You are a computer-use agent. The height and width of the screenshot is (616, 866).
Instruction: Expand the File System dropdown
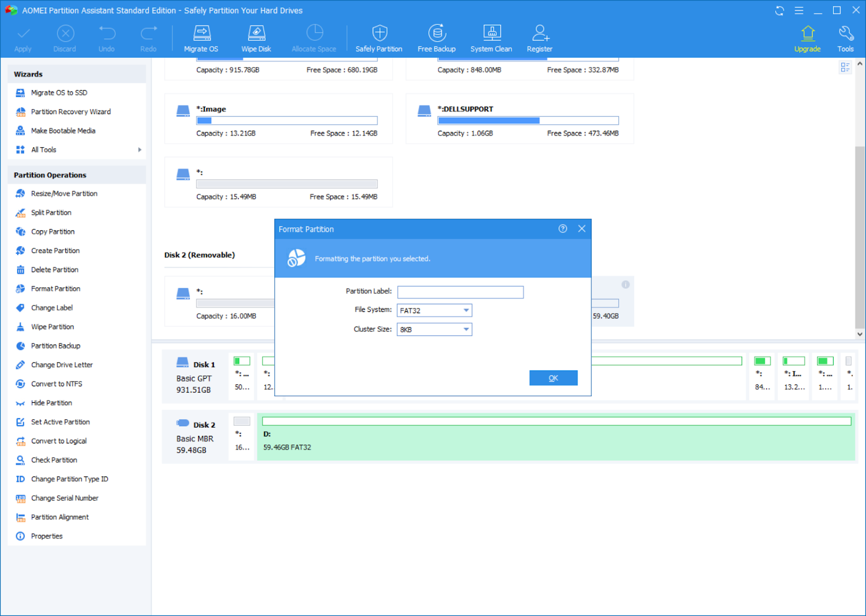tap(435, 310)
